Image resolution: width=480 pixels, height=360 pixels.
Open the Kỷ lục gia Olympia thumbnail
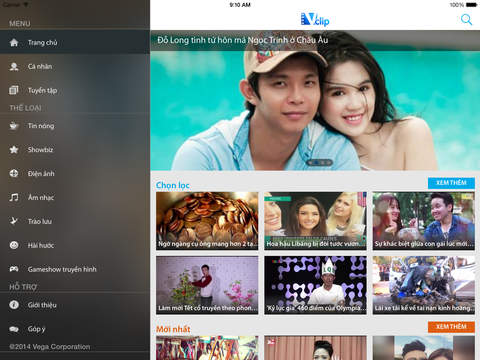point(315,285)
